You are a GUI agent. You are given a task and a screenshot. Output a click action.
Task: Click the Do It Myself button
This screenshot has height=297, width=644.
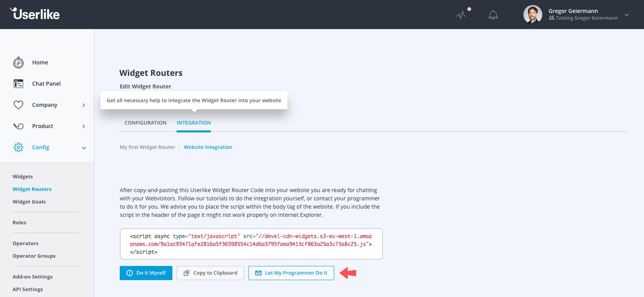(146, 273)
